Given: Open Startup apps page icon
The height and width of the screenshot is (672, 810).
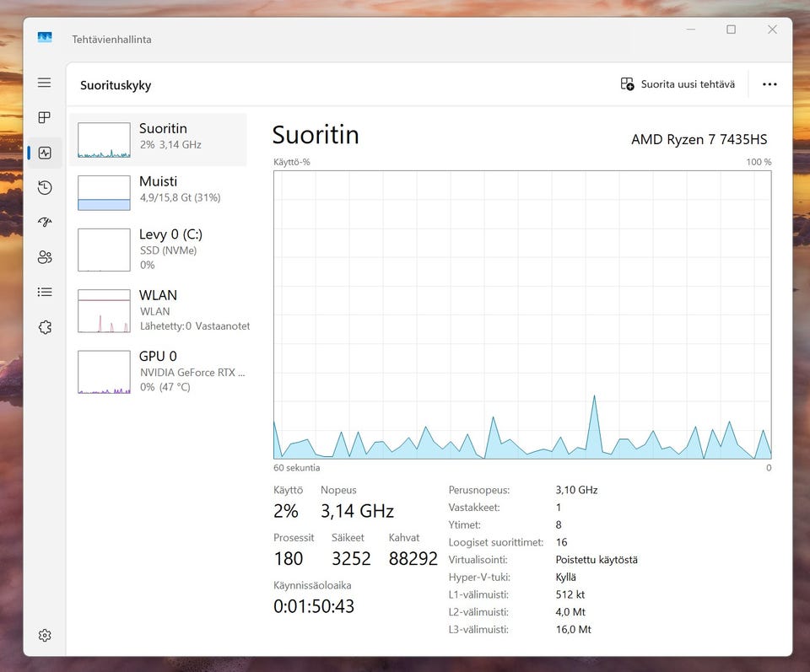Looking at the screenshot, I should (x=45, y=222).
